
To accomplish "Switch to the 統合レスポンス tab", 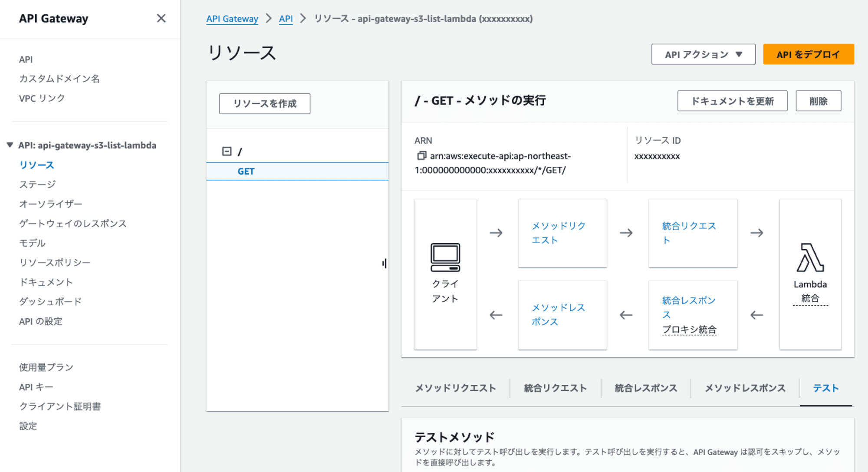I will pos(646,388).
